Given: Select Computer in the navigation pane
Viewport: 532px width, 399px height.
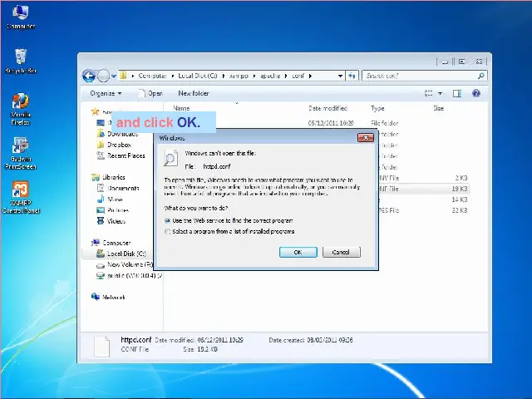Looking at the screenshot, I should [x=111, y=243].
